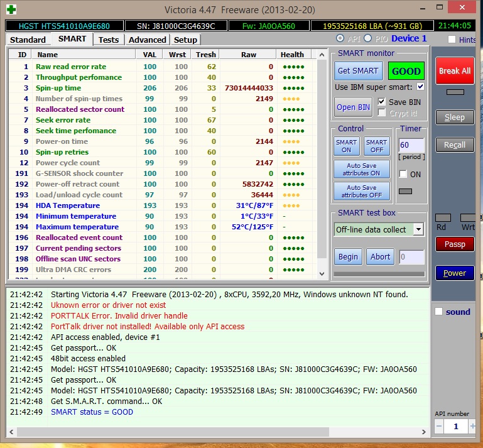
Task: Open the Advanced tab
Action: coord(147,40)
